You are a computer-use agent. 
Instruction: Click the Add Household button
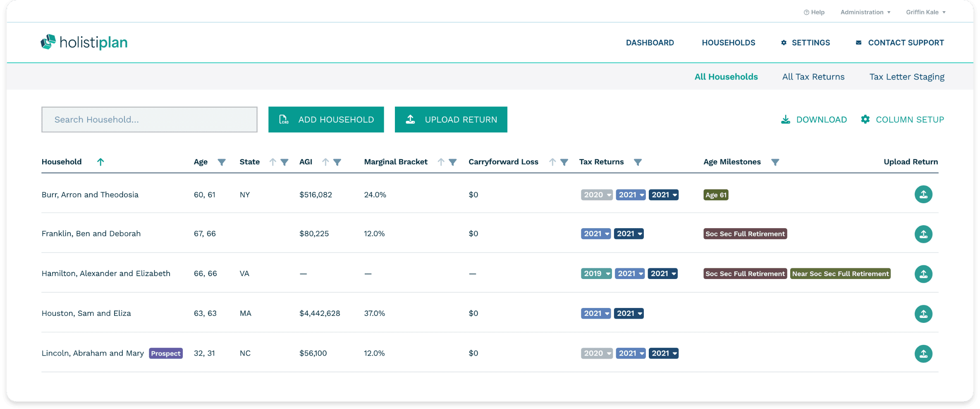[326, 120]
